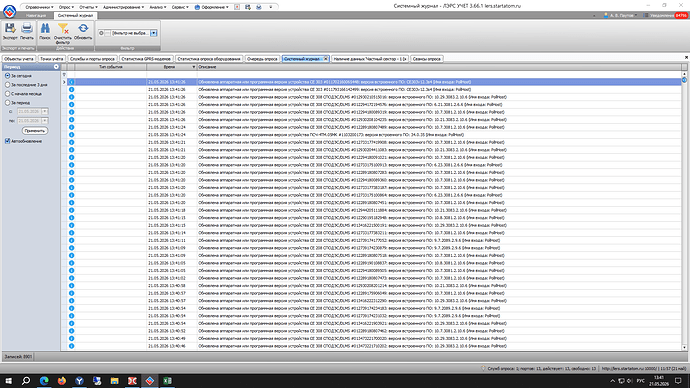
Task: Switch to the Сеансы опроса tab
Action: tap(426, 59)
